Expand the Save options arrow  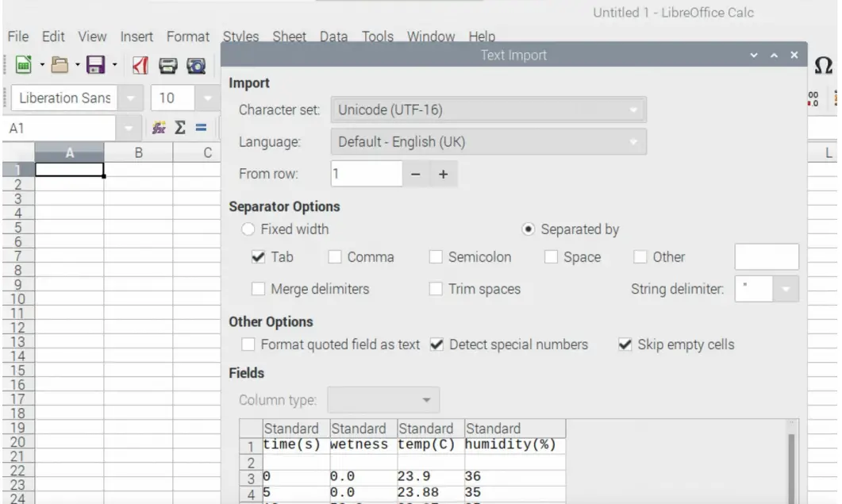pos(114,65)
